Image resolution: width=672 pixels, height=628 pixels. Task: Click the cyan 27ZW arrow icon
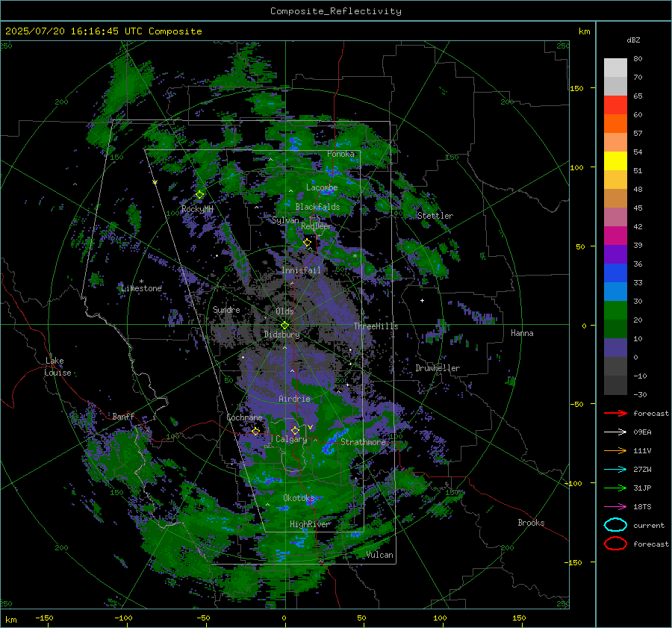[x=615, y=469]
